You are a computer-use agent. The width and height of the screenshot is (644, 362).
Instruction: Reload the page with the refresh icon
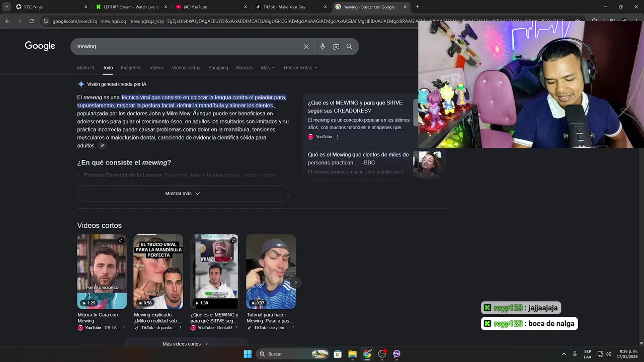[31, 21]
